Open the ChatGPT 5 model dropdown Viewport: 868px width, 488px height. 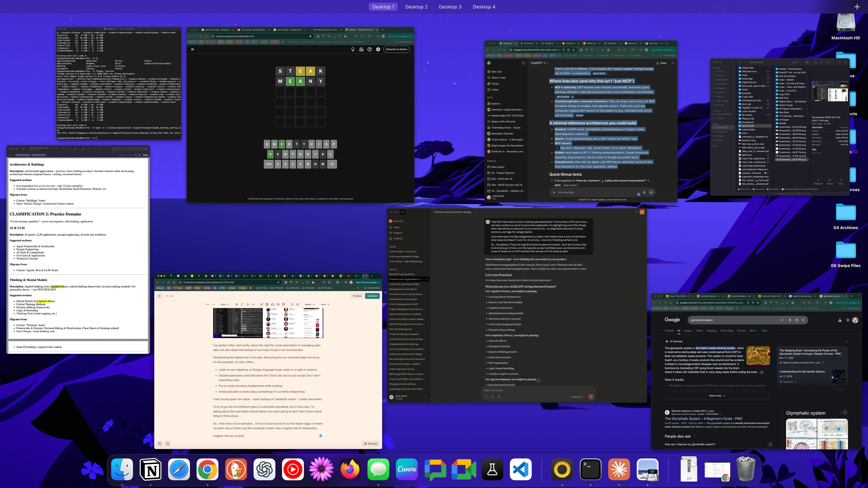[x=539, y=63]
